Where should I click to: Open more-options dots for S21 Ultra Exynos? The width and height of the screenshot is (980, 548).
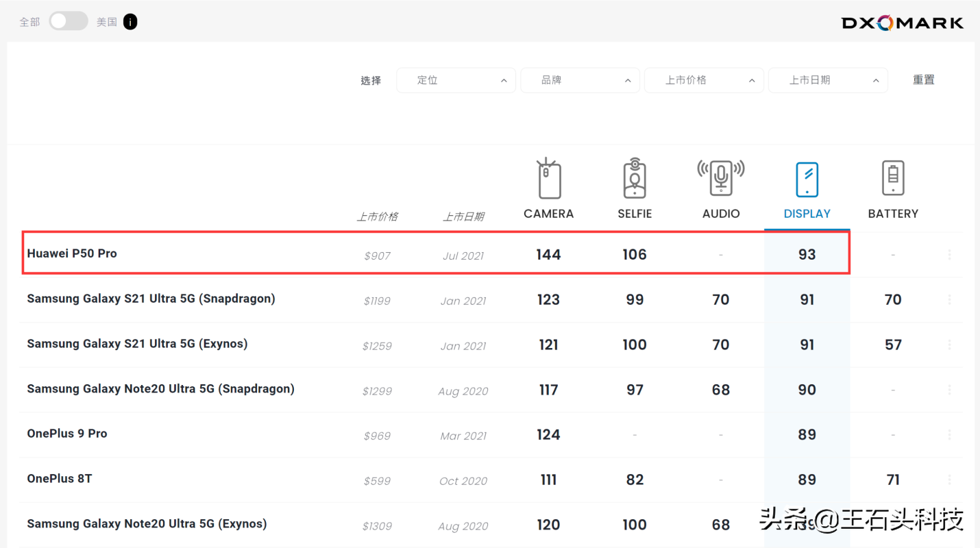pyautogui.click(x=949, y=345)
